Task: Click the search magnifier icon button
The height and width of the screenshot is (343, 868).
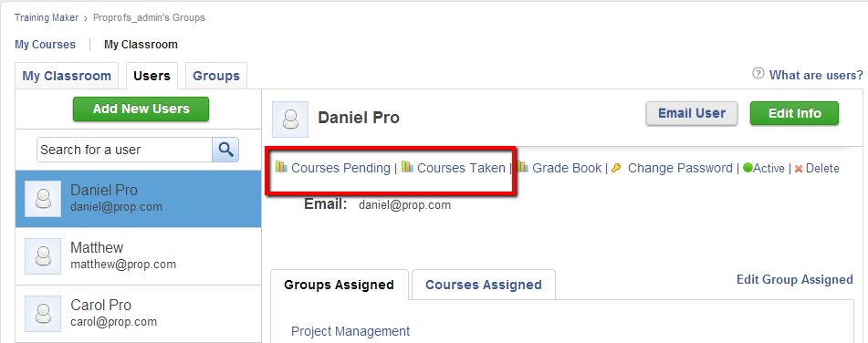Action: click(225, 150)
